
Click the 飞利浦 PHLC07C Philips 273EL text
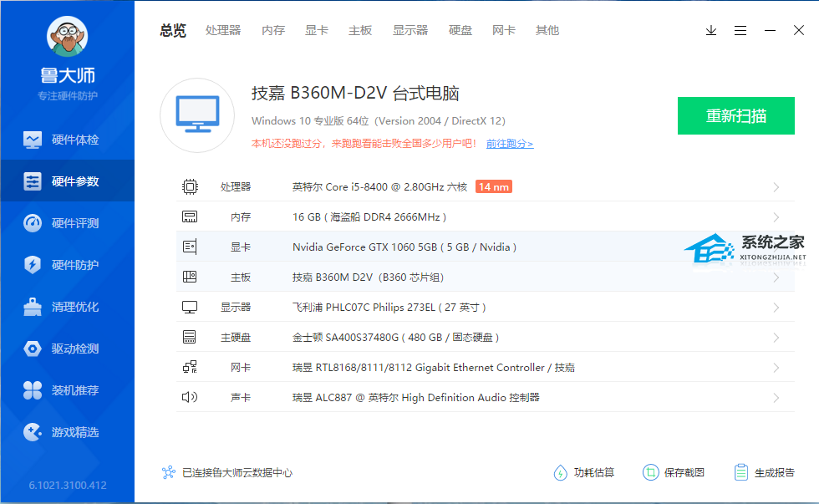(x=389, y=308)
